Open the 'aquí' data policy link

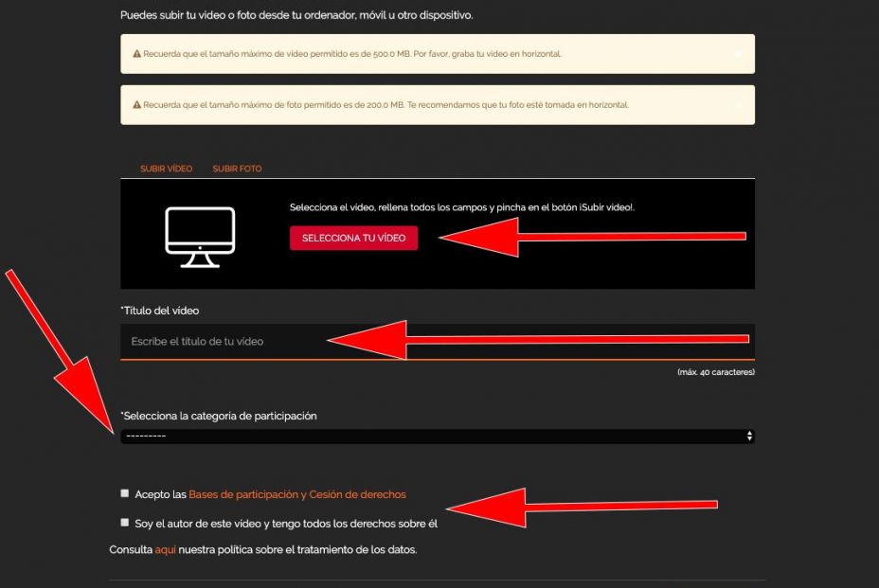pyautogui.click(x=162, y=548)
